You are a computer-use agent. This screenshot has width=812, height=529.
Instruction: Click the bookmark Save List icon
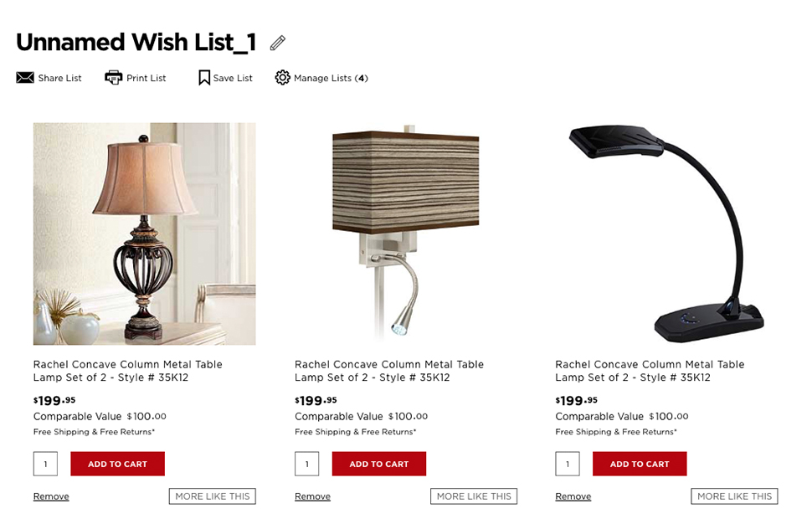(x=204, y=78)
